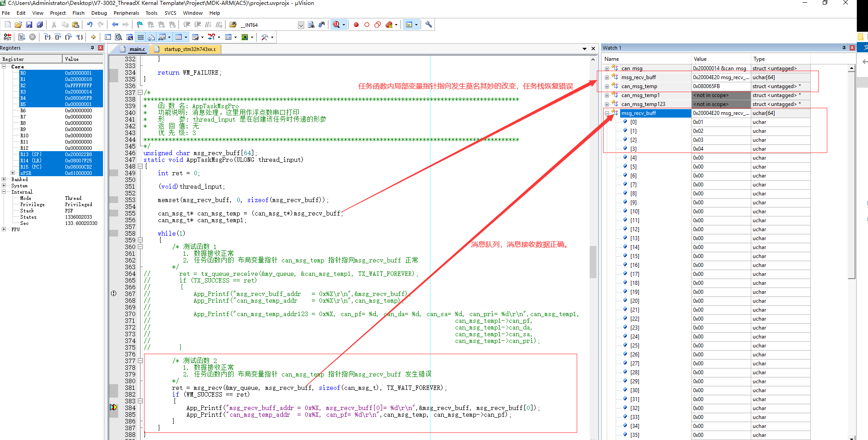Enable or disable breakpoint with the hollow circle icon
The width and height of the screenshot is (868, 440).
[367, 25]
